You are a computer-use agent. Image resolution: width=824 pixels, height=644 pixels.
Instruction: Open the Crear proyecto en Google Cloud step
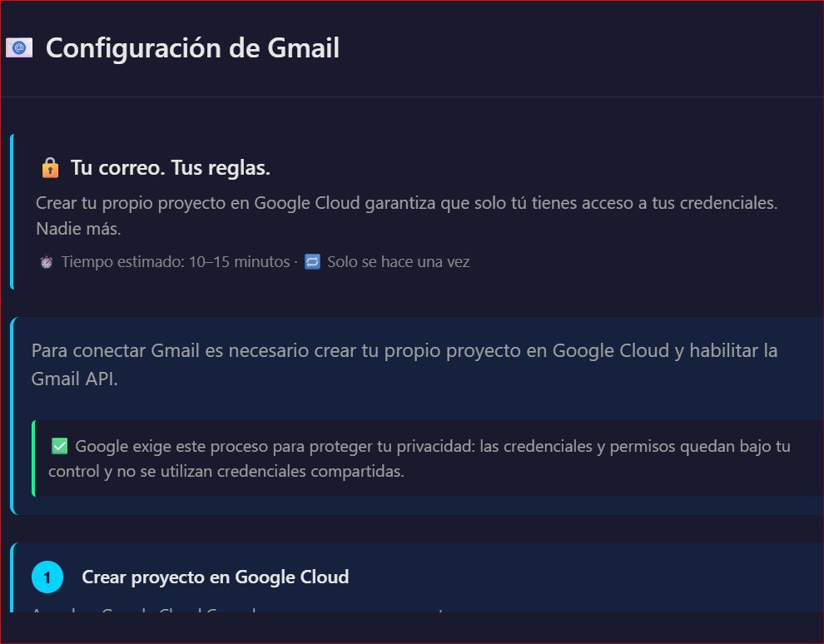(216, 577)
